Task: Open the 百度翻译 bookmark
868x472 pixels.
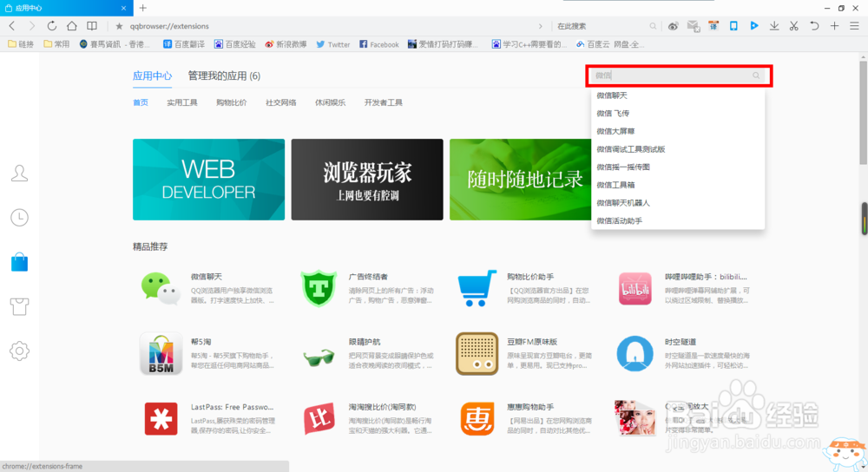Action: 184,44
